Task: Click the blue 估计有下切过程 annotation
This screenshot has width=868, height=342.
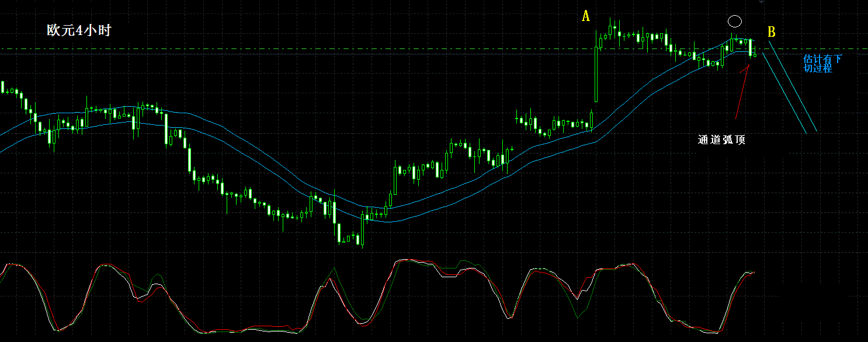Action: click(x=823, y=63)
